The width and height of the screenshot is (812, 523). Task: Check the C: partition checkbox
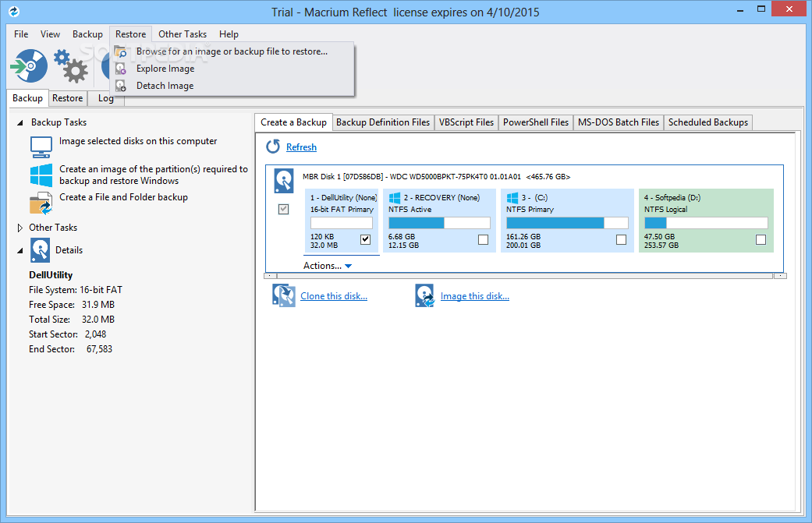pos(622,239)
